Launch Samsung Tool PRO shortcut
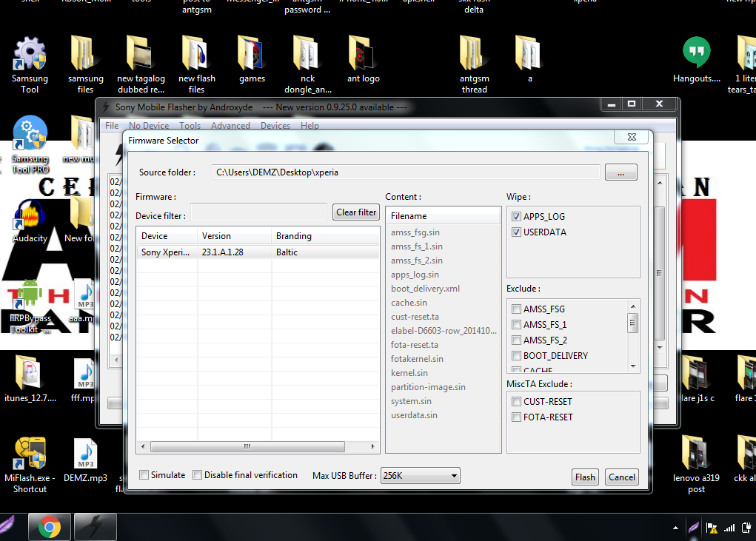 coord(30,144)
